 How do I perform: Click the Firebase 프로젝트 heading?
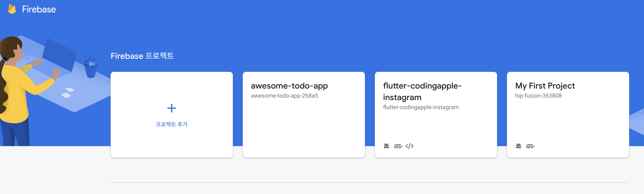(142, 56)
